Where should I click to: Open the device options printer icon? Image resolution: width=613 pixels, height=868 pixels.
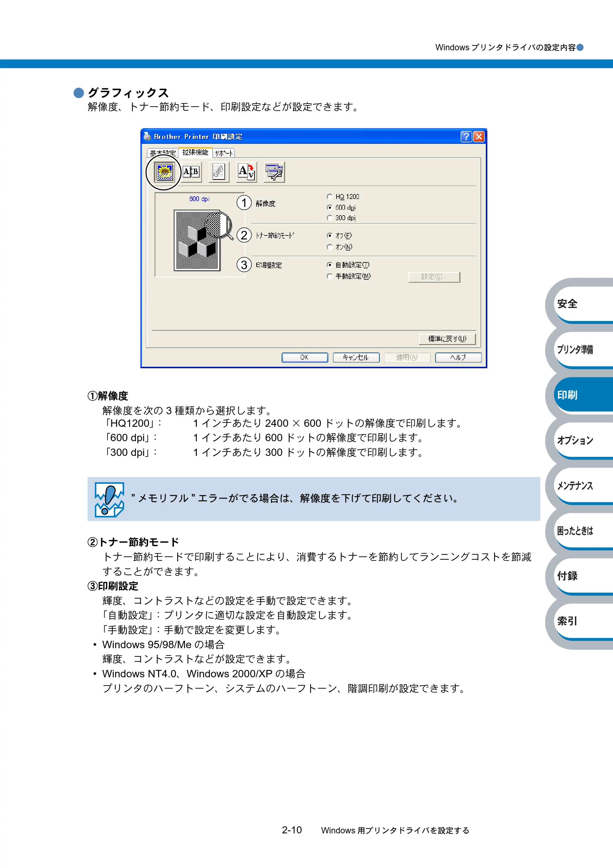pyautogui.click(x=274, y=172)
